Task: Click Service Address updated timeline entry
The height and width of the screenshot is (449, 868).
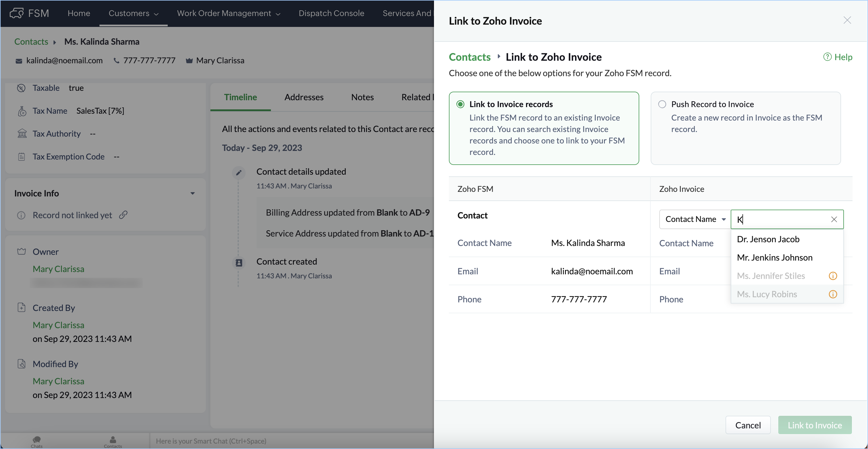Action: click(349, 234)
